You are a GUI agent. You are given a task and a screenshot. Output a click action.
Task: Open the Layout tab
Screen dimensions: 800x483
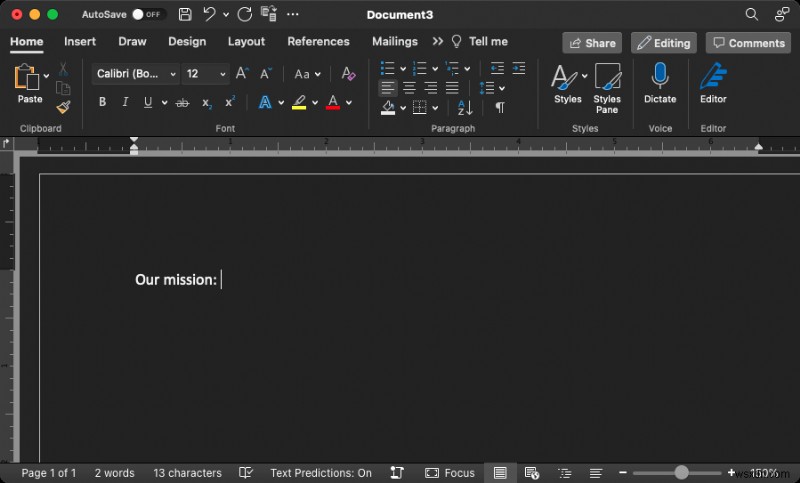click(x=246, y=41)
